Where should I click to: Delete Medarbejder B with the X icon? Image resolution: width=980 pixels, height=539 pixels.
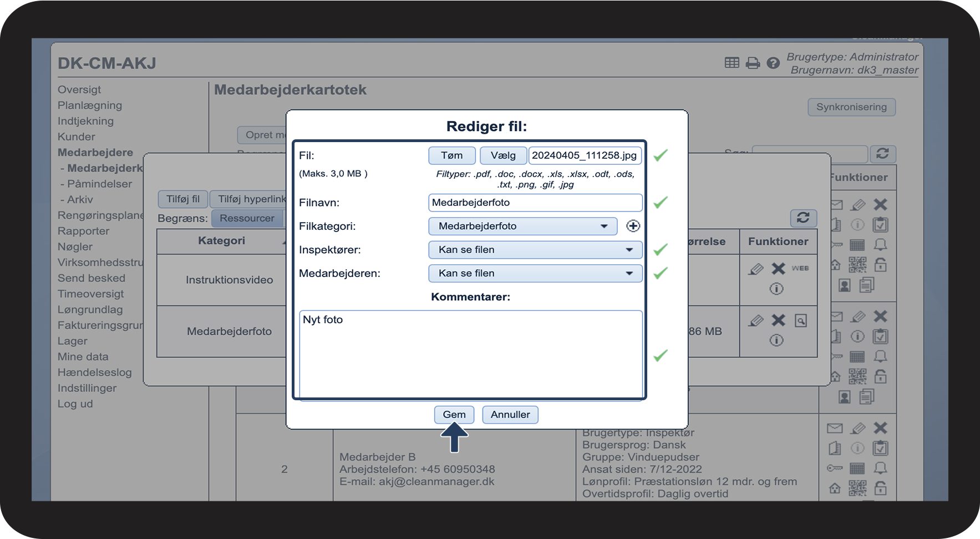pos(880,428)
